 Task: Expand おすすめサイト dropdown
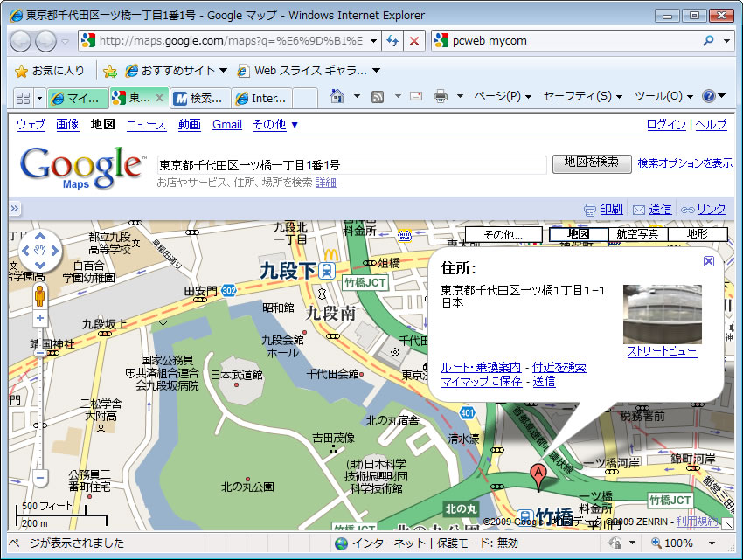click(223, 71)
